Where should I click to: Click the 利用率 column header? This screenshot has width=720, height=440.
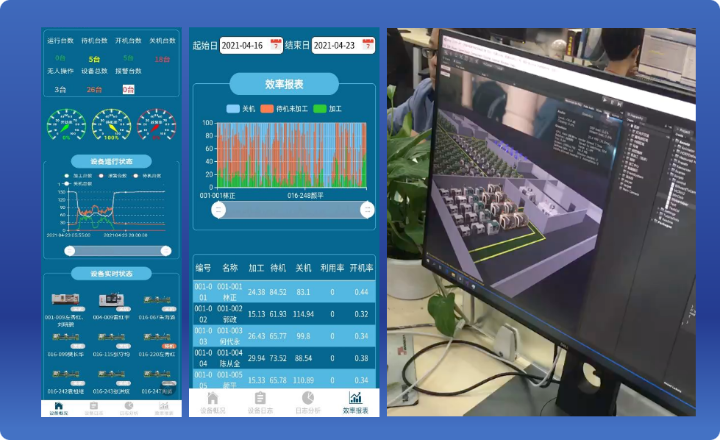(x=332, y=268)
